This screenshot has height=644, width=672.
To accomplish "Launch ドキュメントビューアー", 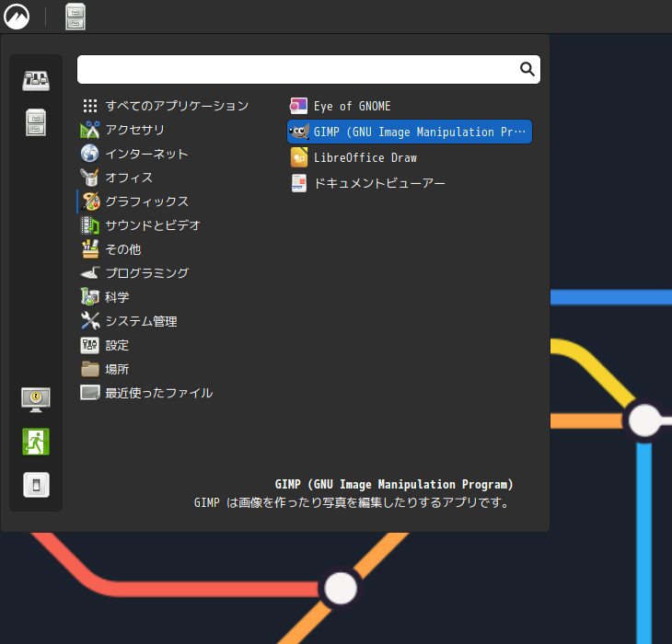I will [x=410, y=183].
